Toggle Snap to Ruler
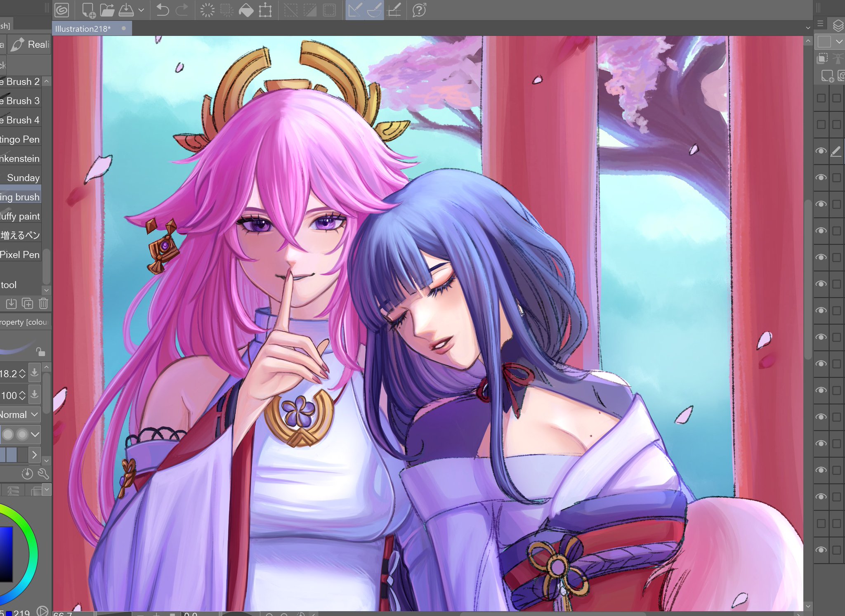 tap(355, 10)
